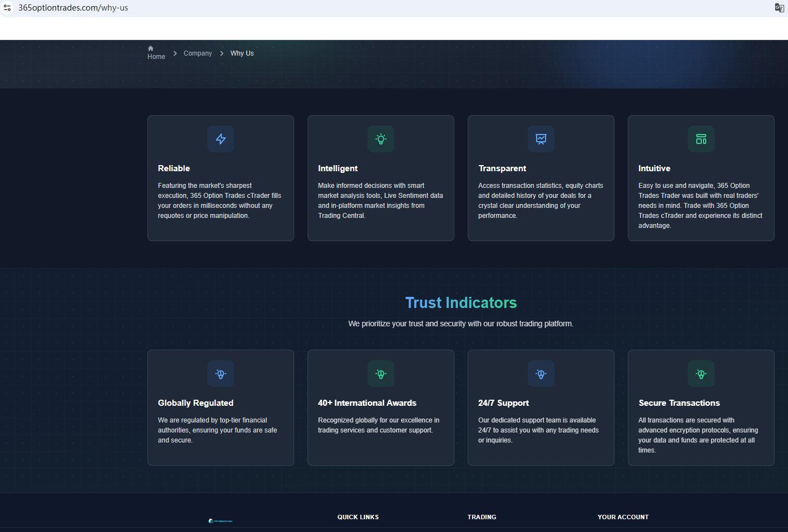Click the Quick Links footer heading

[358, 517]
